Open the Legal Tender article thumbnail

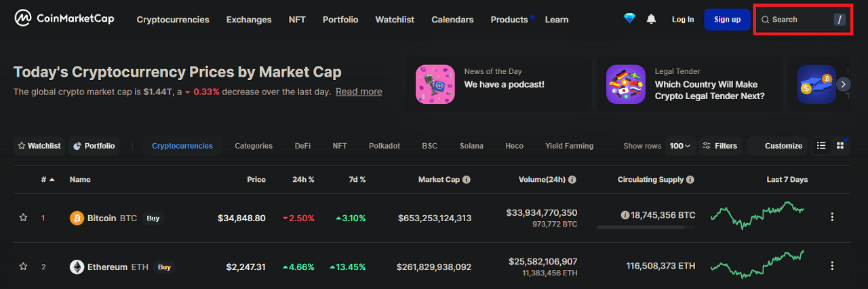625,84
